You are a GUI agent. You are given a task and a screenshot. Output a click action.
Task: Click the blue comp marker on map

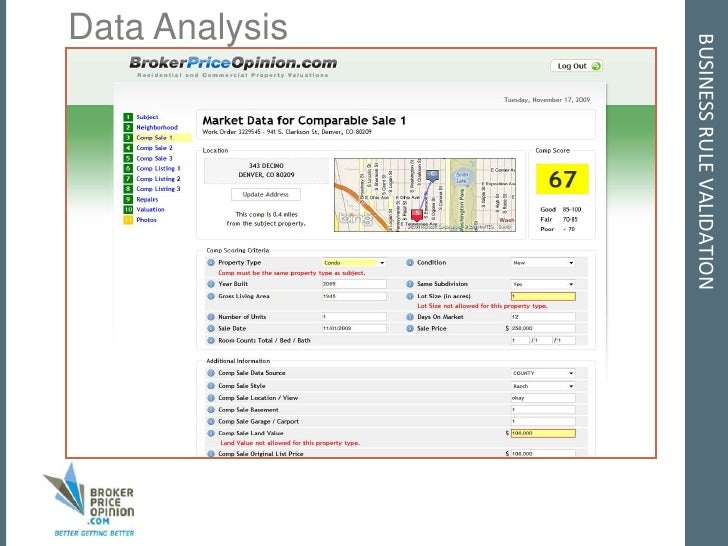(x=432, y=176)
